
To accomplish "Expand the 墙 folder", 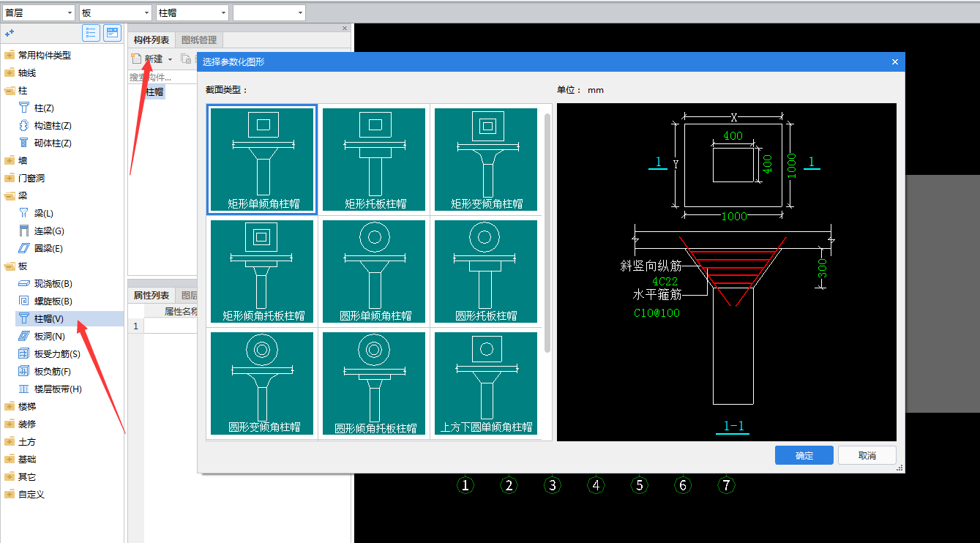I will [x=10, y=160].
